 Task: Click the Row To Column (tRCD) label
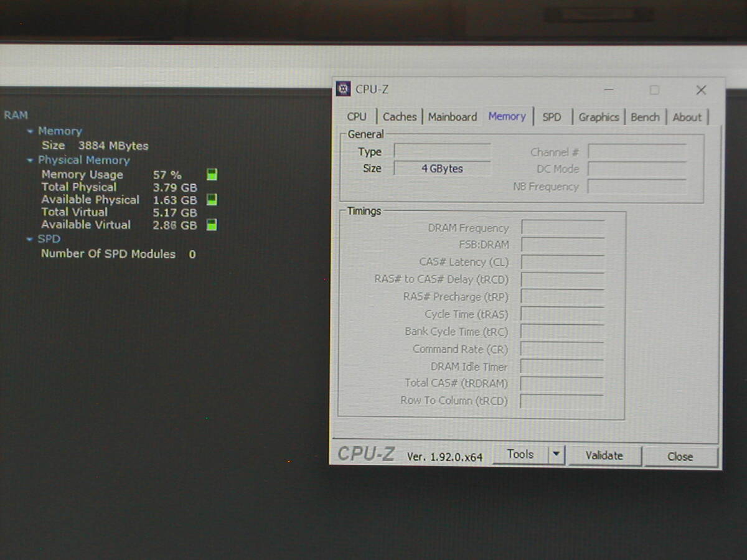coord(454,401)
